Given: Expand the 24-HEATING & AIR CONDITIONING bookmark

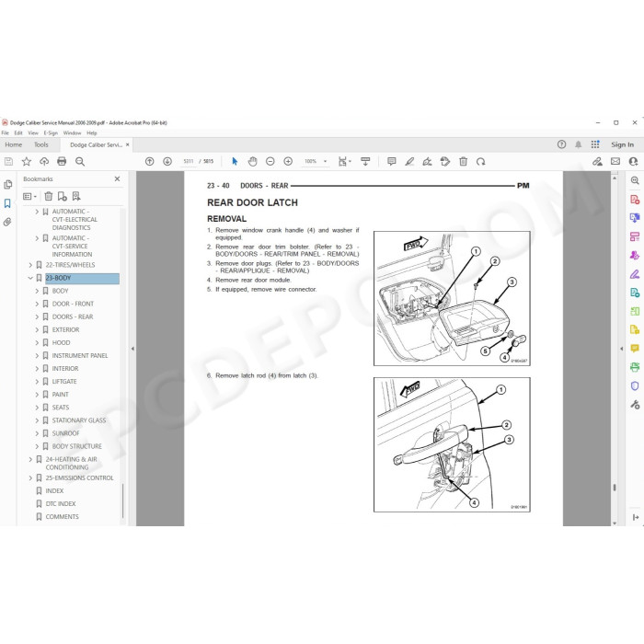Looking at the screenshot, I should click(x=30, y=459).
